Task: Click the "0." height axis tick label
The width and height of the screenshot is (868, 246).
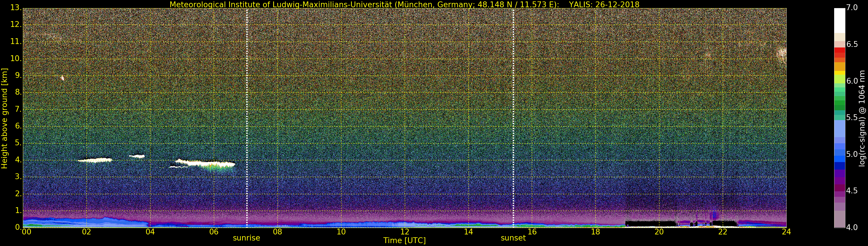Action: 18,227
